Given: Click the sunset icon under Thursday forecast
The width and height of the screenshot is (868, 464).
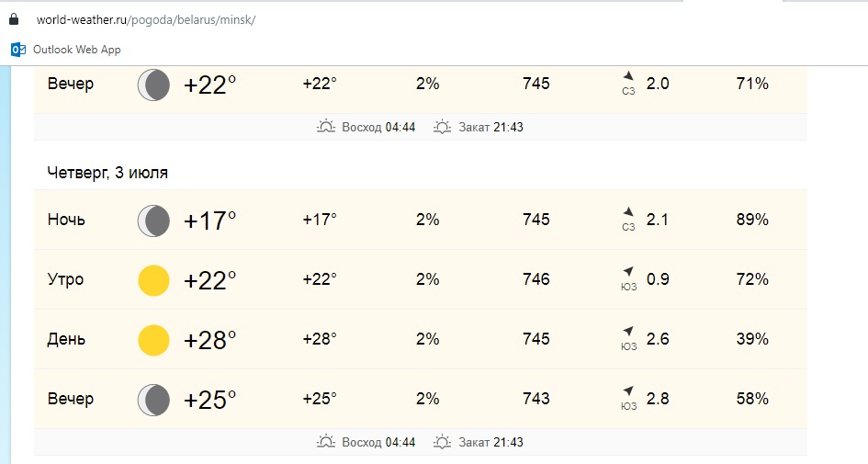Looking at the screenshot, I should coord(443,442).
